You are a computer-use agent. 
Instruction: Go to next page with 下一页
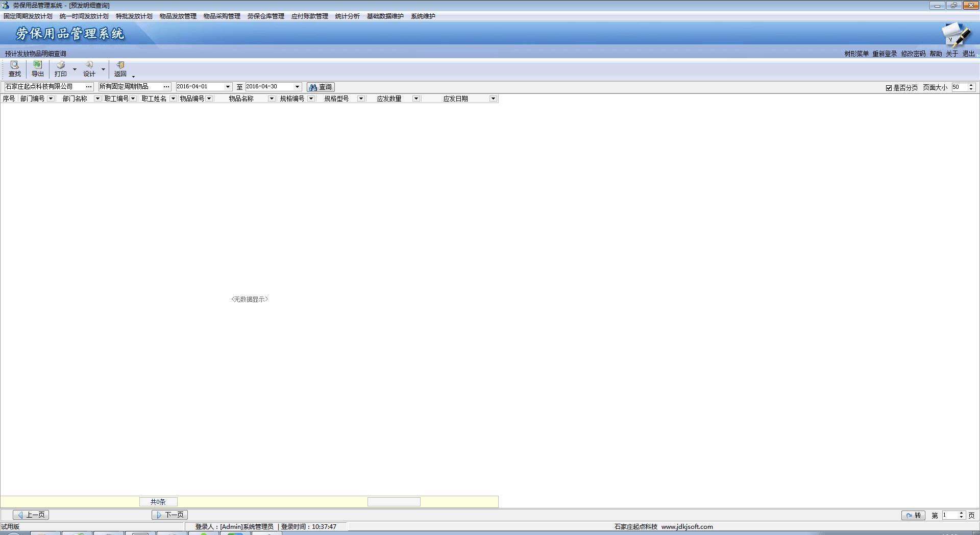tap(169, 515)
